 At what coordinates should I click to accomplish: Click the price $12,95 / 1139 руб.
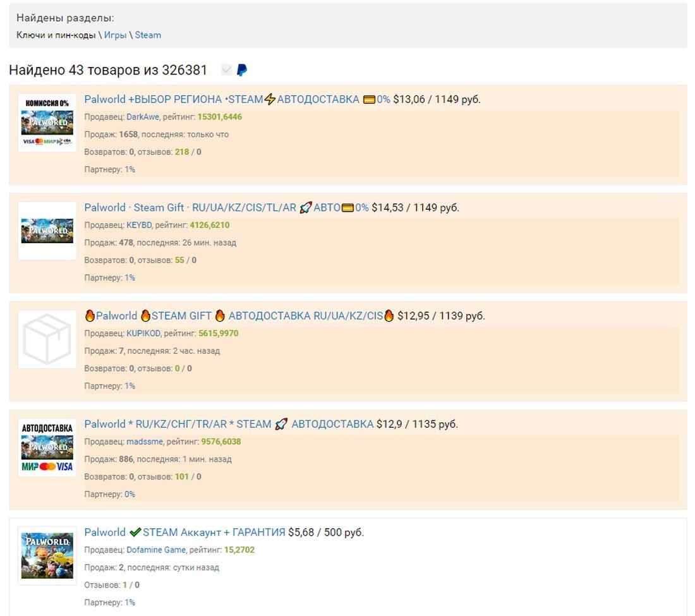441,315
